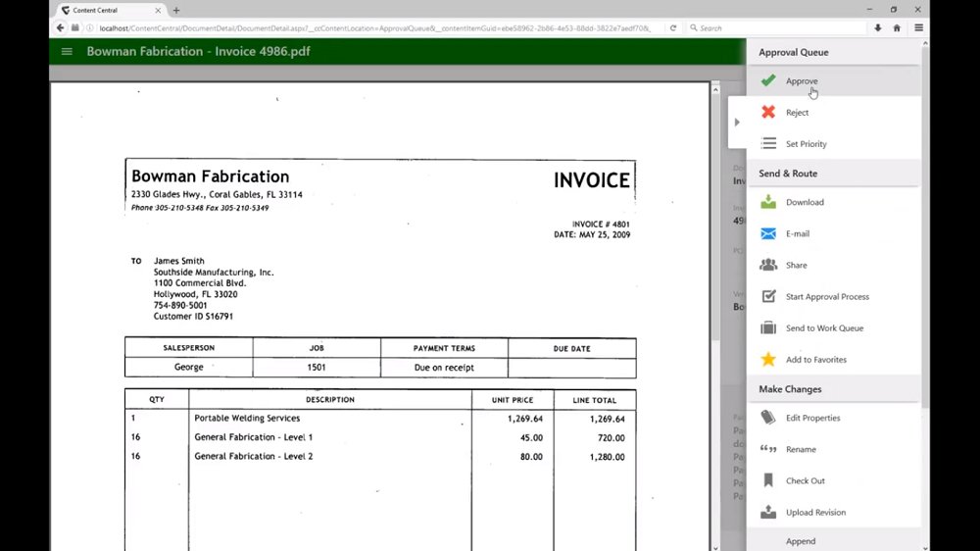Click the DATE: MAY 25, 2009 text
This screenshot has height=551, width=980.
(x=592, y=234)
